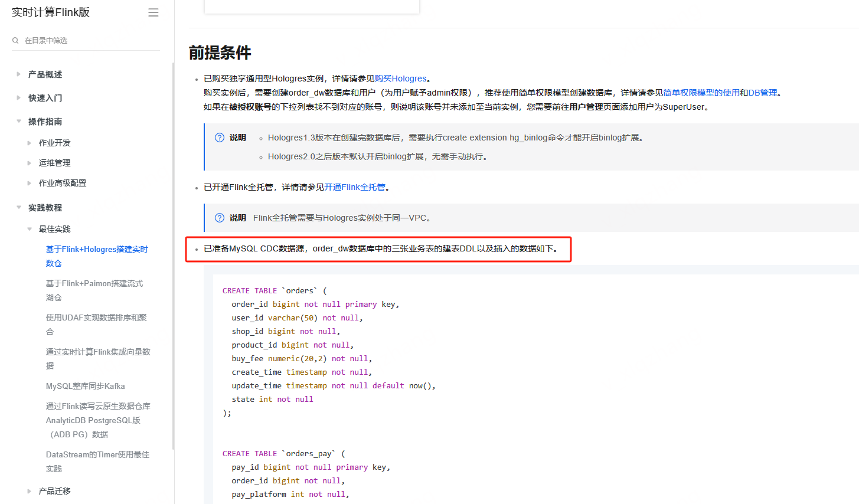Select 操作指南 in the sidebar
Image resolution: width=859 pixels, height=504 pixels.
point(45,122)
